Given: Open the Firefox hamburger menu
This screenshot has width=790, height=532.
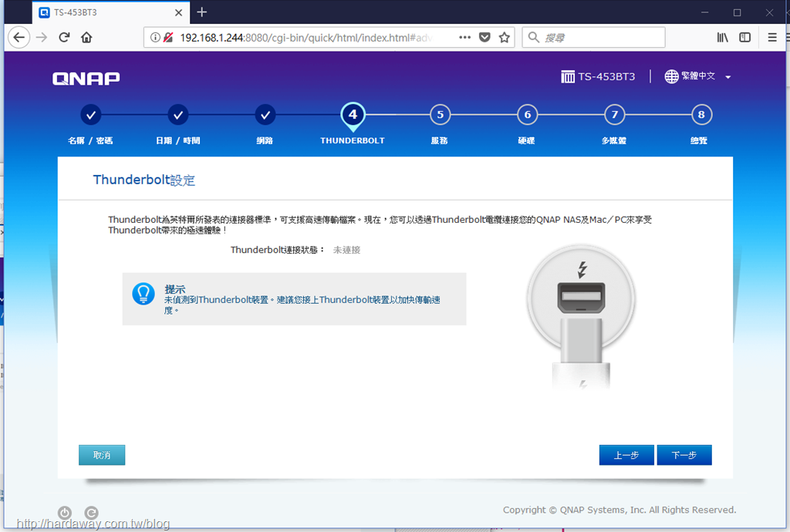Looking at the screenshot, I should (x=771, y=37).
